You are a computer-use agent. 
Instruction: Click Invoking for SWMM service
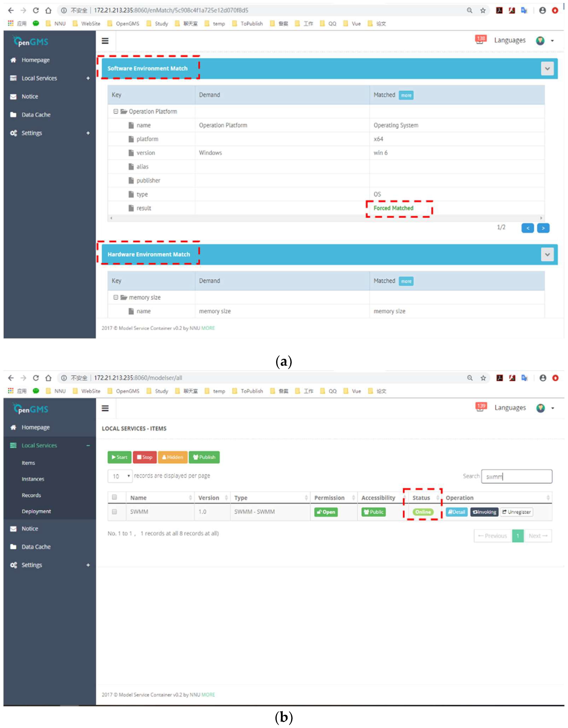(x=484, y=512)
